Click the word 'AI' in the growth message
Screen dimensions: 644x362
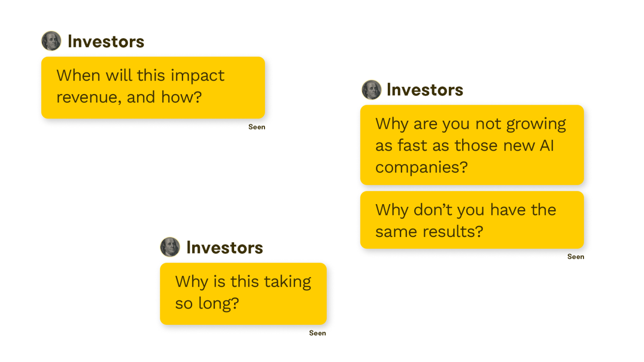547,146
